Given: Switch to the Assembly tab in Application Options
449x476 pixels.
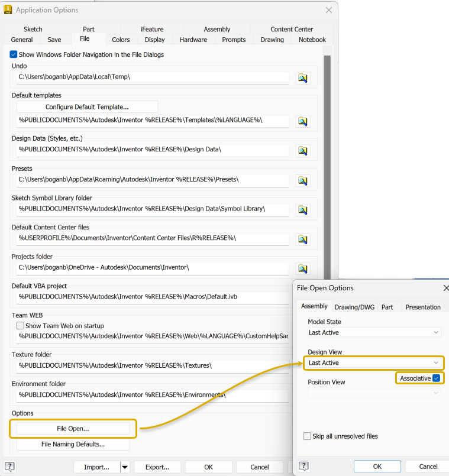Looking at the screenshot, I should [217, 29].
